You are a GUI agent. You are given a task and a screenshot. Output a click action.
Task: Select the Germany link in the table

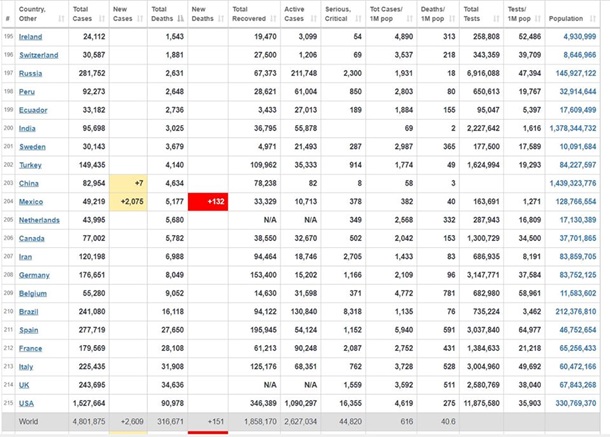(x=36, y=274)
